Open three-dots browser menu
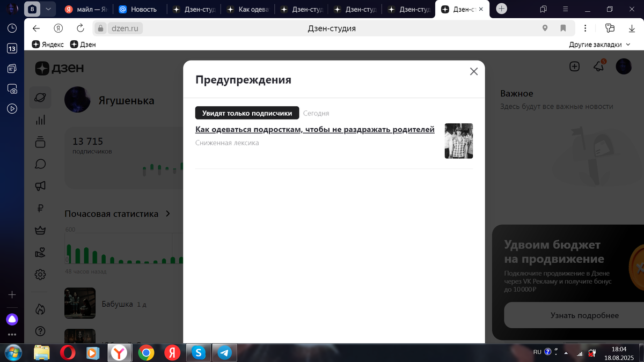The image size is (644, 362). pyautogui.click(x=585, y=28)
